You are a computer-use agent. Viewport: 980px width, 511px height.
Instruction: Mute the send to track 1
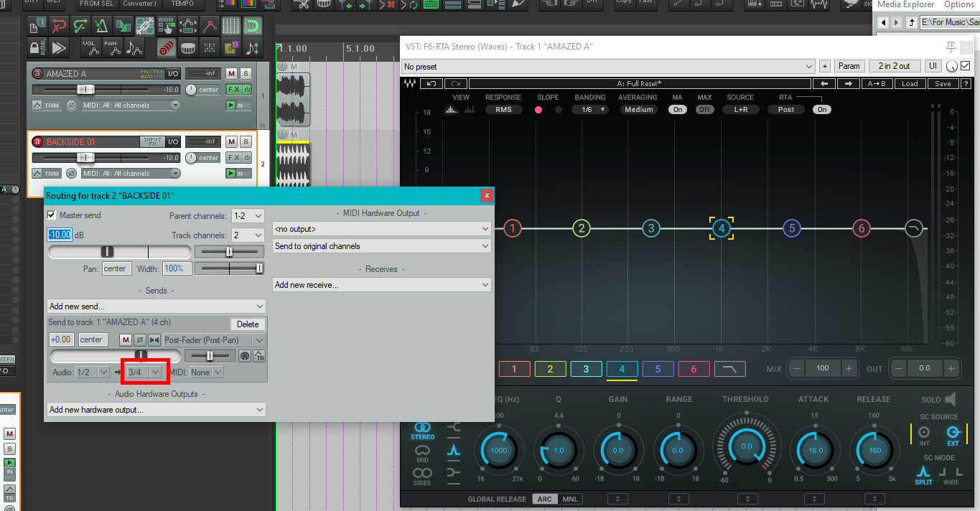(126, 340)
